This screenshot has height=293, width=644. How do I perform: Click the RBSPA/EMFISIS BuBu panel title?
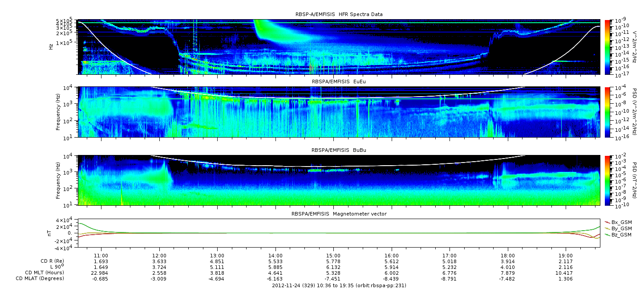pyautogui.click(x=339, y=151)
